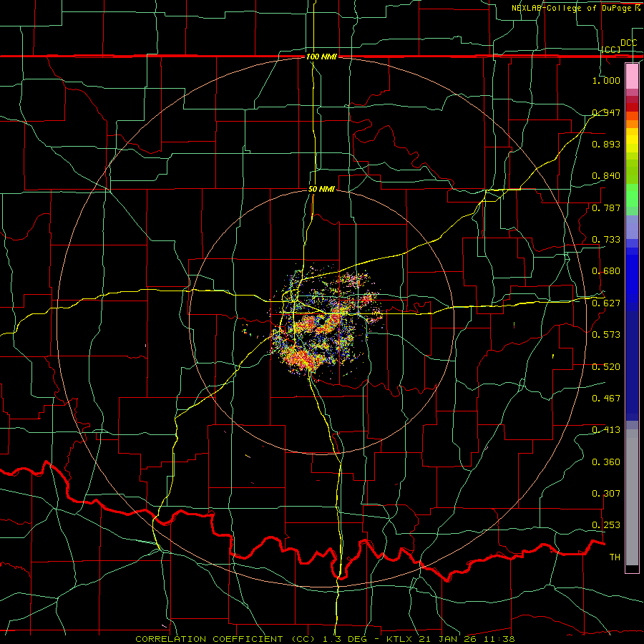Pick the lavender segment of the color bar
644x644 pixels.
tap(632, 227)
